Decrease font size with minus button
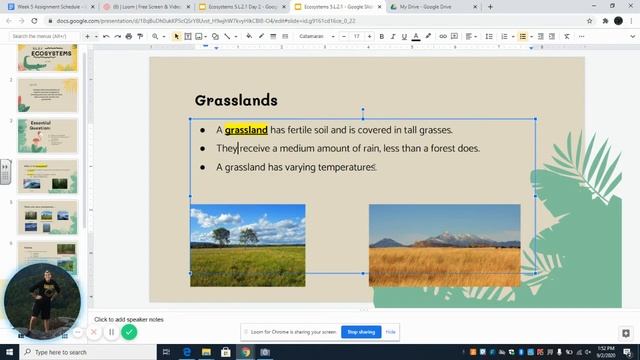The image size is (640, 360). click(x=344, y=36)
